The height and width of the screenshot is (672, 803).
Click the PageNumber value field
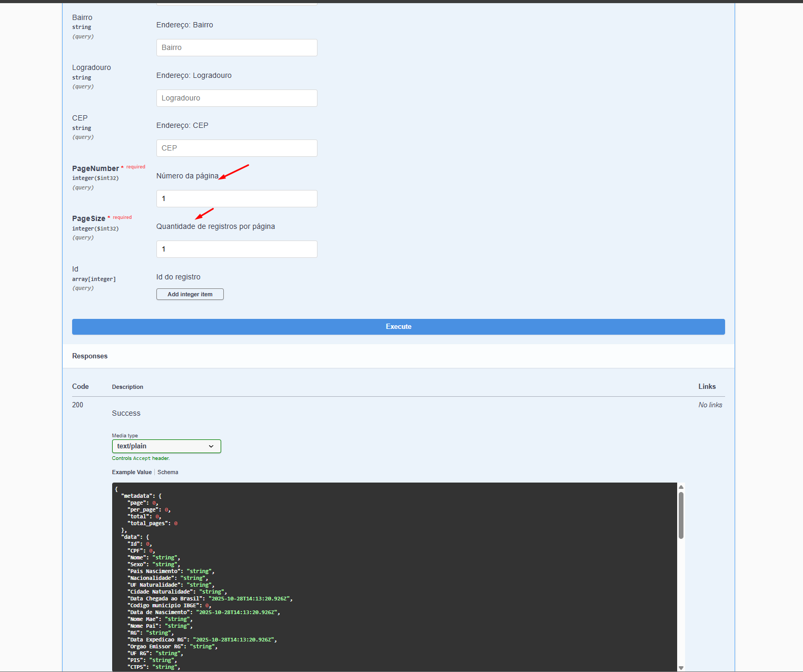click(x=237, y=198)
